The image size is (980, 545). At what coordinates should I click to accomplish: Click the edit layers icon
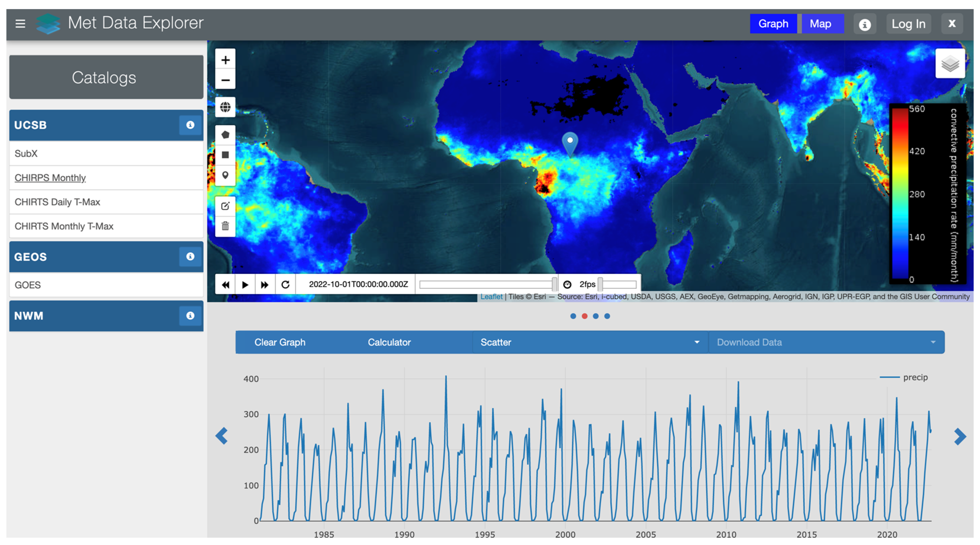225,206
